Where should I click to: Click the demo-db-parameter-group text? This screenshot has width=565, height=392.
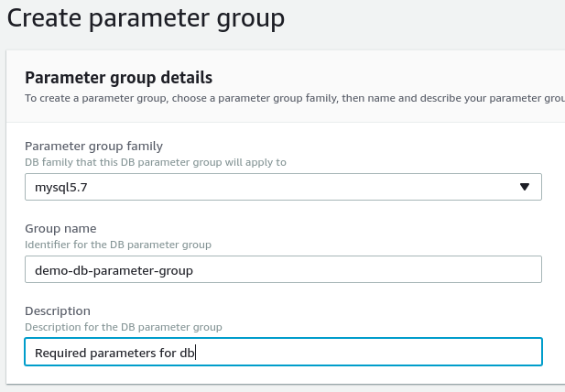point(114,270)
